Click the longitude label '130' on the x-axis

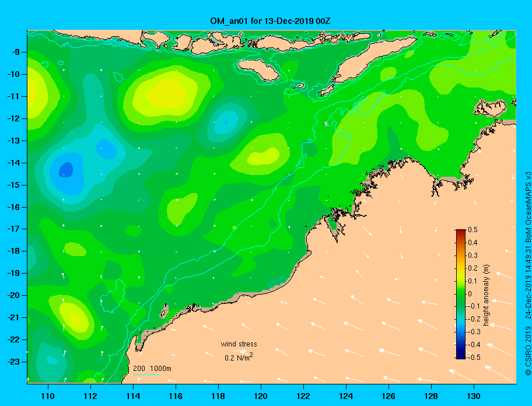(x=474, y=396)
